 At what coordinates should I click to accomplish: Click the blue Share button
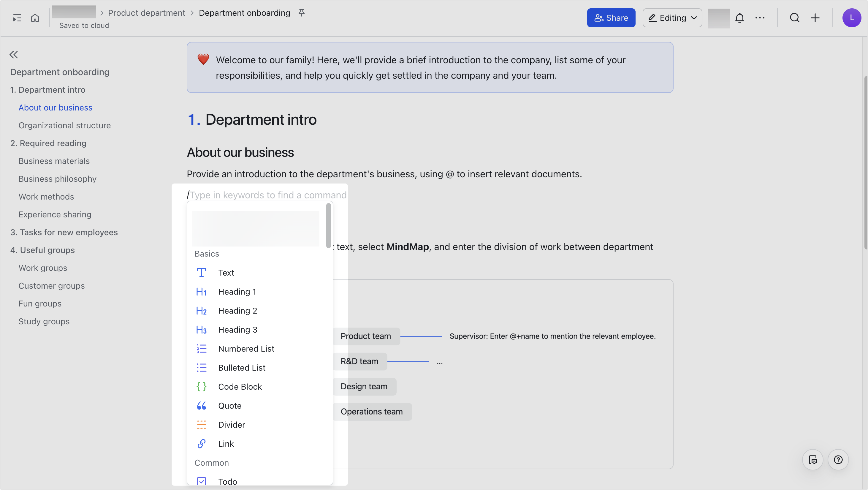pyautogui.click(x=611, y=18)
